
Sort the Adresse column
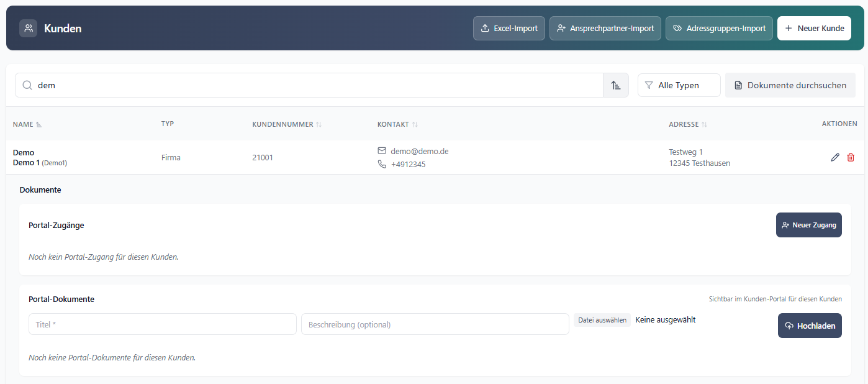(x=704, y=124)
